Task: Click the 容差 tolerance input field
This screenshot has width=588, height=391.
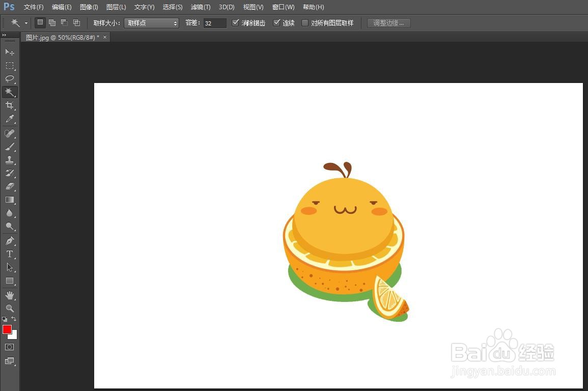Action: click(x=215, y=23)
